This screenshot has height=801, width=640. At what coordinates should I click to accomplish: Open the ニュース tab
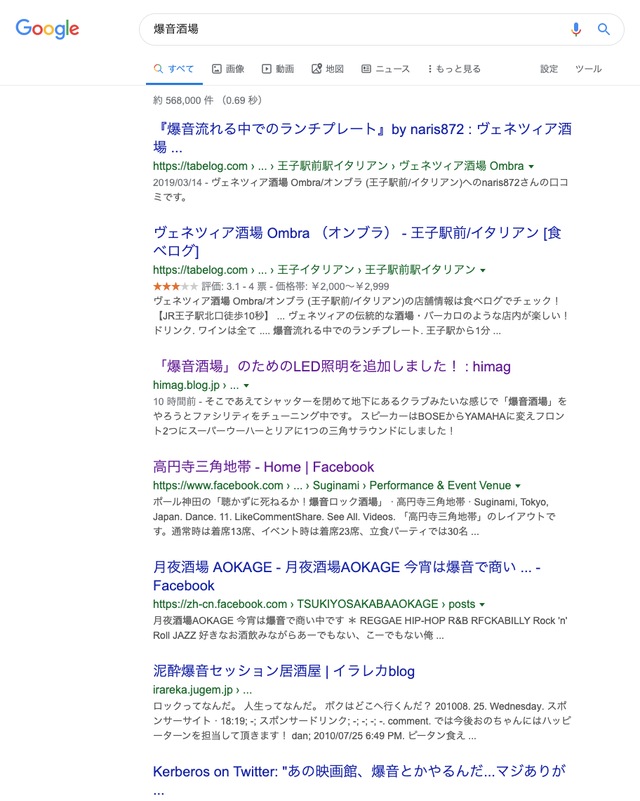click(x=386, y=69)
